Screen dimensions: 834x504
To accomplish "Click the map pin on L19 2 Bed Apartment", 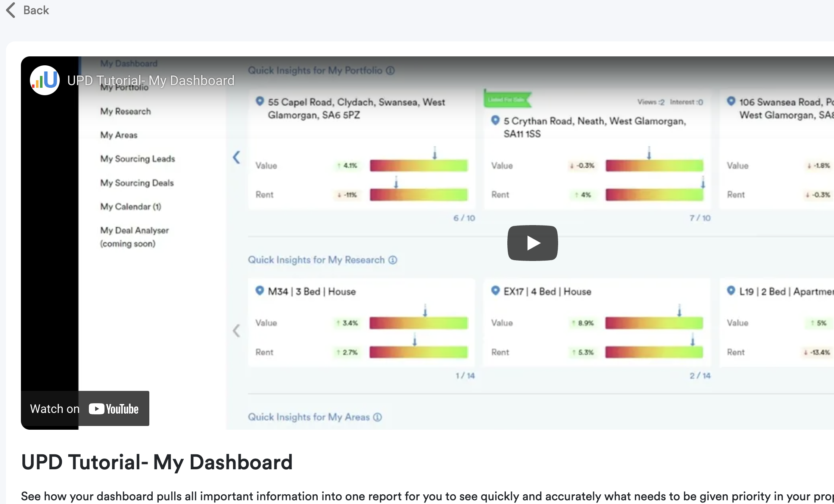I will tap(731, 291).
